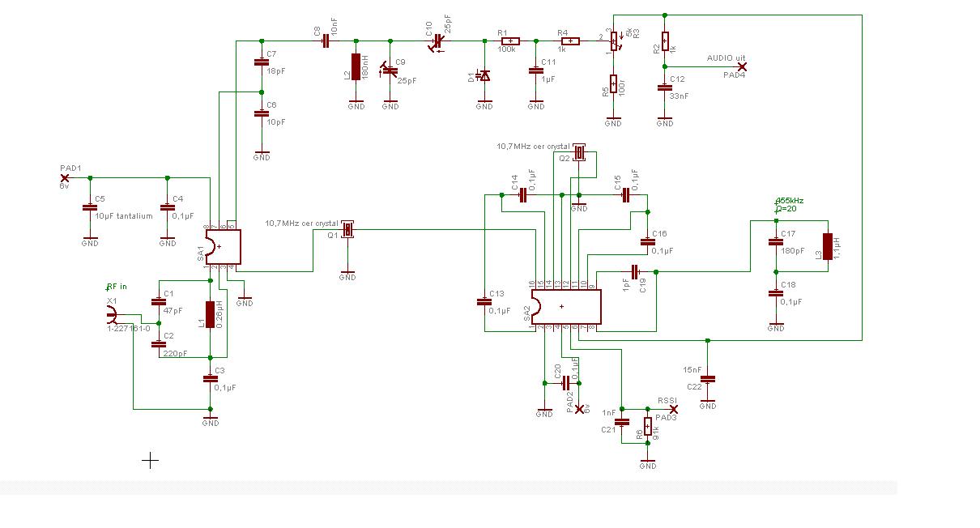Select the PAD3 RSSI output pad

[673, 409]
